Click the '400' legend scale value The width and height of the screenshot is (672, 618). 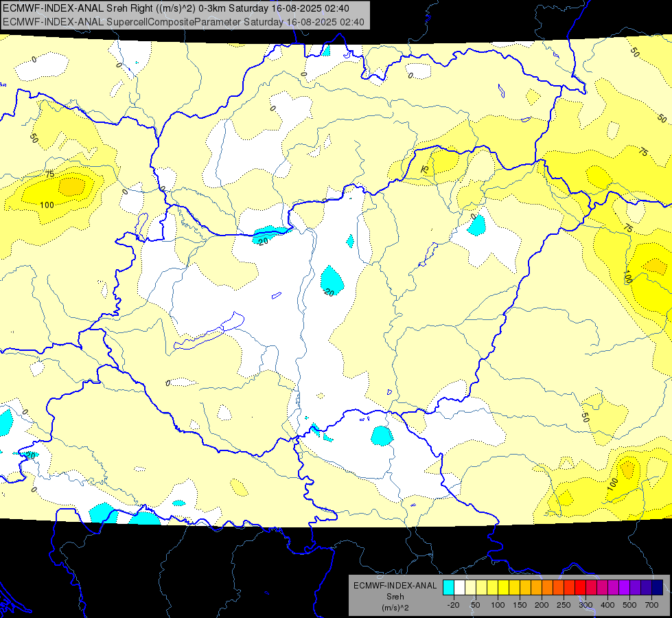pyautogui.click(x=607, y=605)
